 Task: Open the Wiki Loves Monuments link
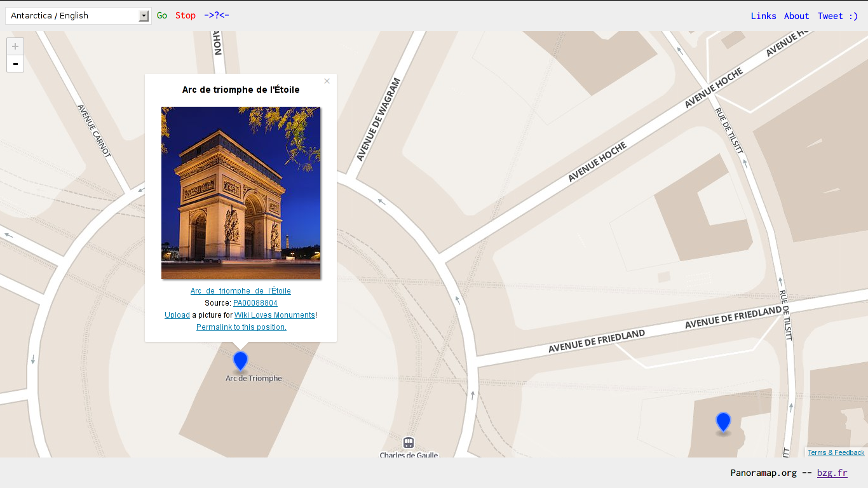click(x=275, y=315)
